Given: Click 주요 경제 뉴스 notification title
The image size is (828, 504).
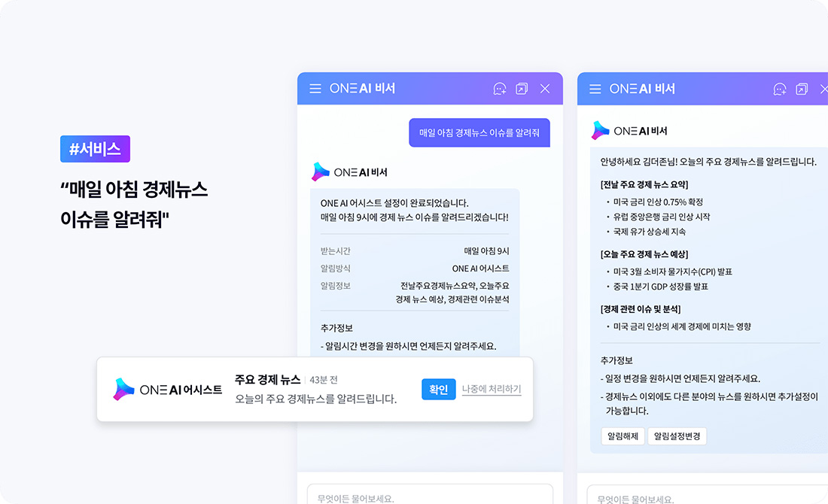Looking at the screenshot, I should (268, 379).
